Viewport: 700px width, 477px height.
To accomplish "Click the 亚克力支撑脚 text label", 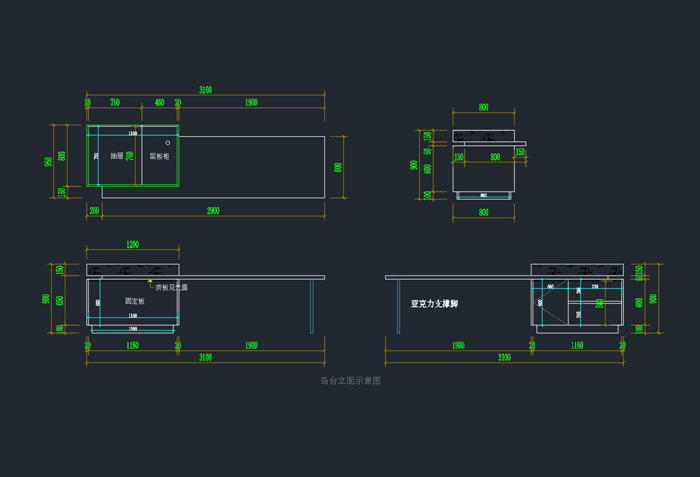I will pos(434,303).
